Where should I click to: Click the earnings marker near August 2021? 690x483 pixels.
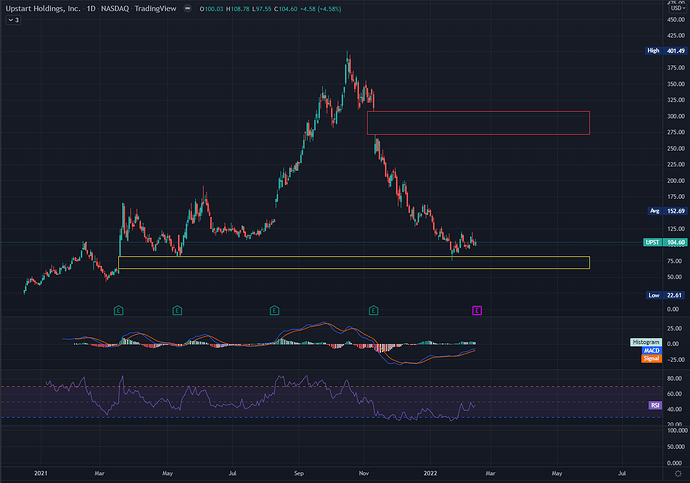point(274,311)
